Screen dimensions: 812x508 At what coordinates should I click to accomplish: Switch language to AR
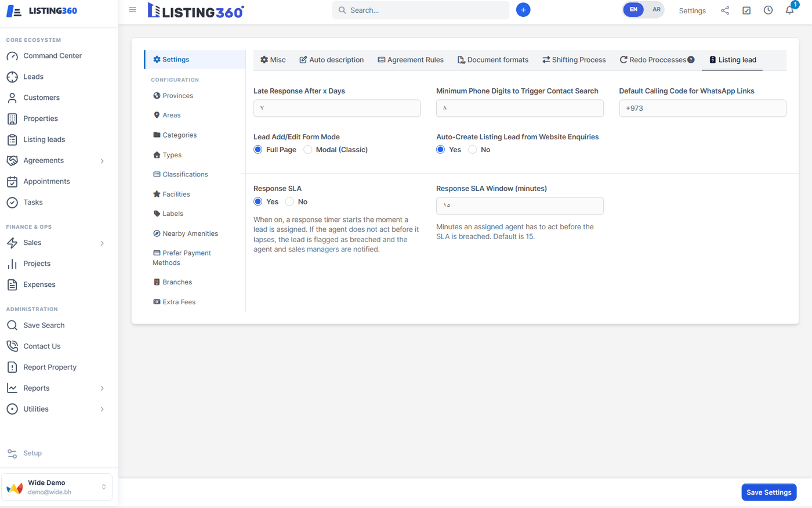656,10
